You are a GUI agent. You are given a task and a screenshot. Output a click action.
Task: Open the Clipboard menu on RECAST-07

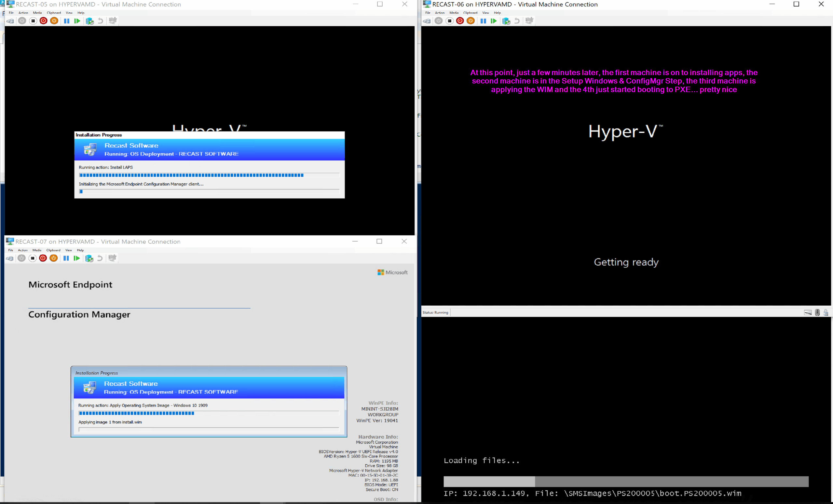[x=53, y=250]
